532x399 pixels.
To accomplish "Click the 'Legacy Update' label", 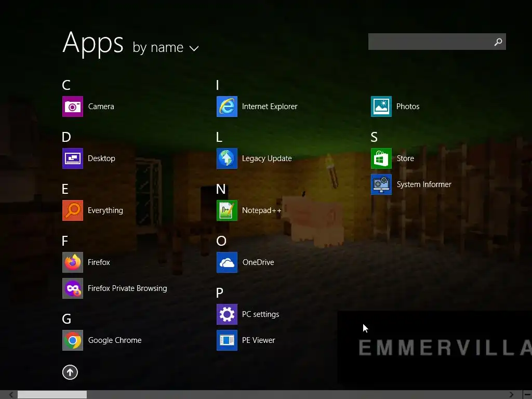I will pyautogui.click(x=267, y=158).
